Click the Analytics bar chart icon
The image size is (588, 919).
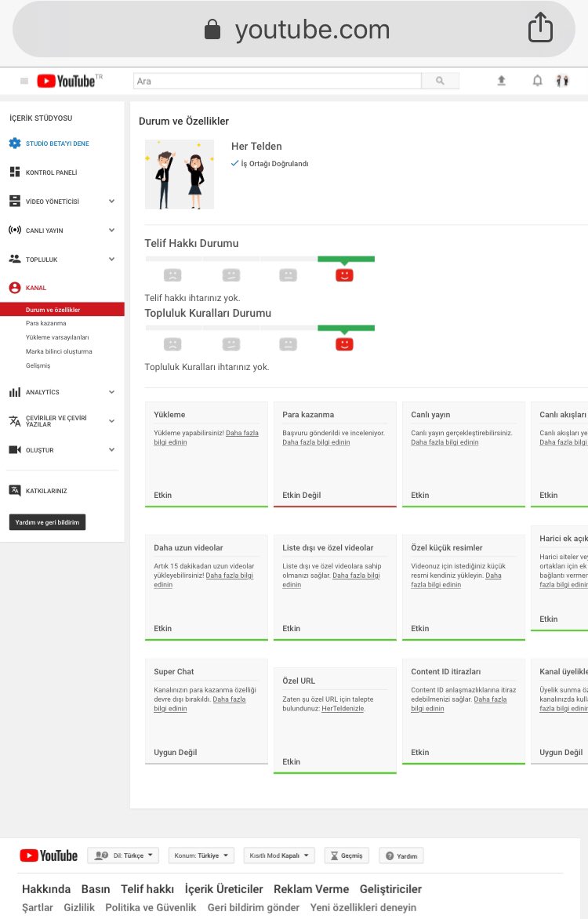[15, 392]
